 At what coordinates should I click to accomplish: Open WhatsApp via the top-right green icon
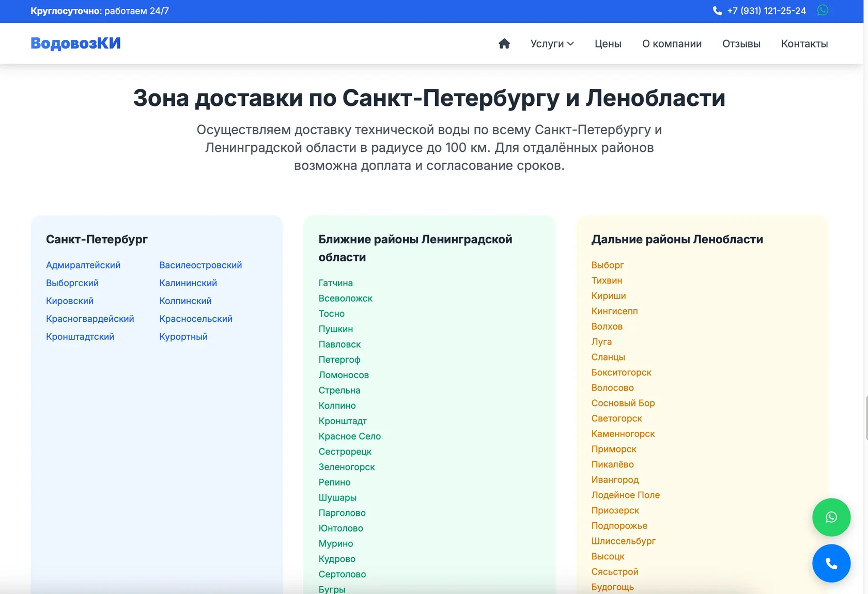[823, 10]
